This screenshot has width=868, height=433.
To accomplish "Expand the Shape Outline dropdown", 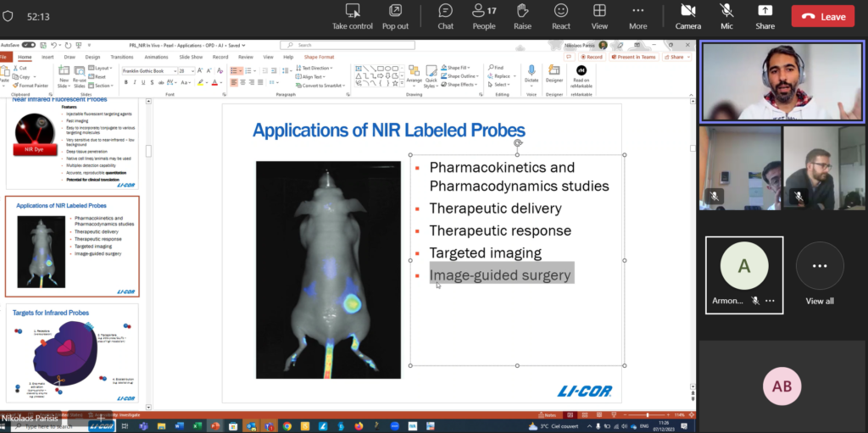I will tap(460, 76).
